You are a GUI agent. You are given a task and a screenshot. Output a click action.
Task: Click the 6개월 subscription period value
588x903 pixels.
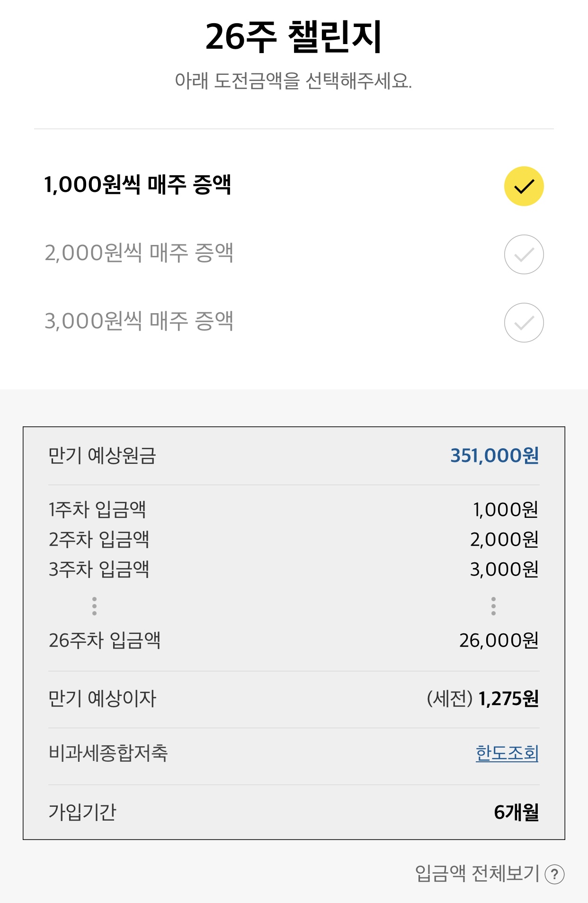(516, 813)
